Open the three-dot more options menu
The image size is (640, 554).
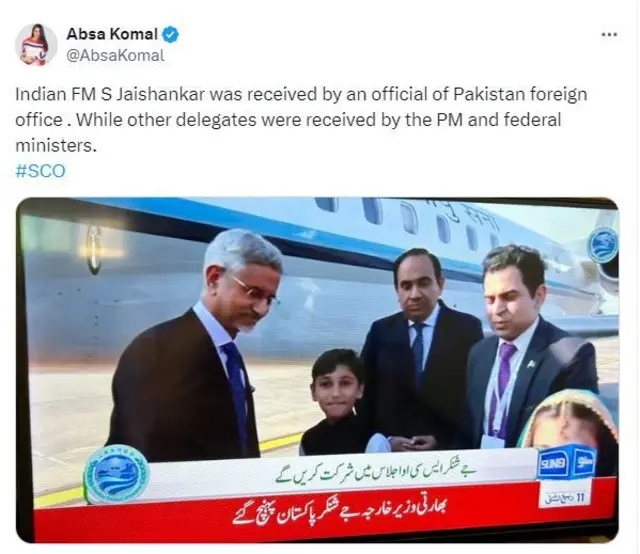[609, 35]
